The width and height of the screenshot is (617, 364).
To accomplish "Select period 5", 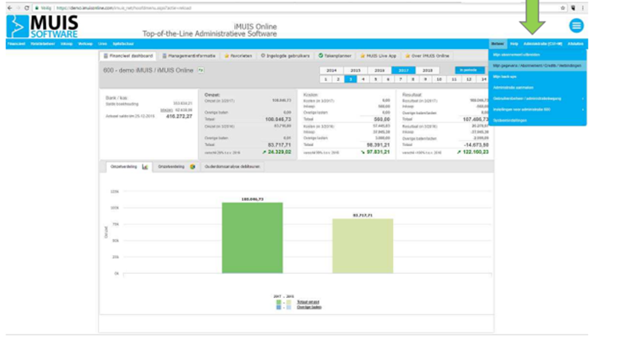I will pyautogui.click(x=375, y=80).
